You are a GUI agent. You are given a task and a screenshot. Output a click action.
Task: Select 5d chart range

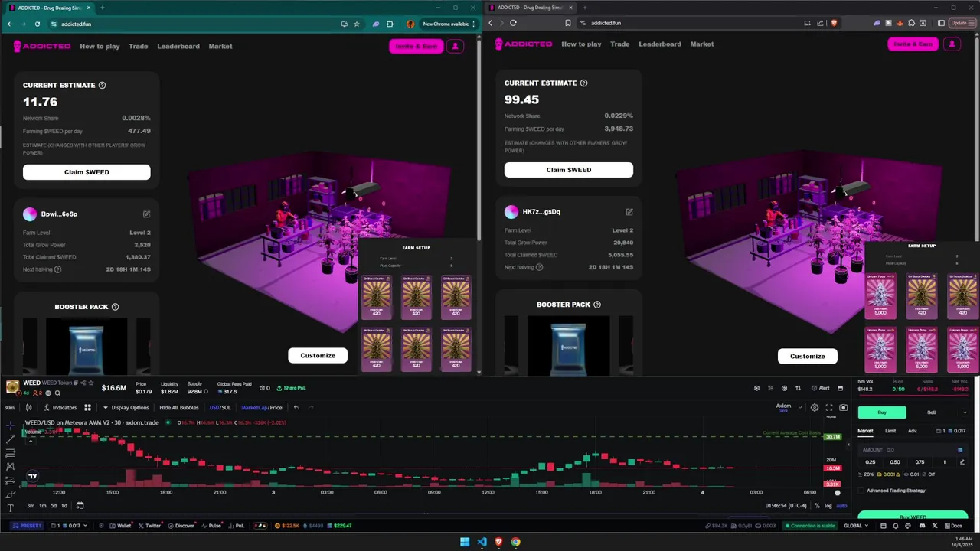54,506
